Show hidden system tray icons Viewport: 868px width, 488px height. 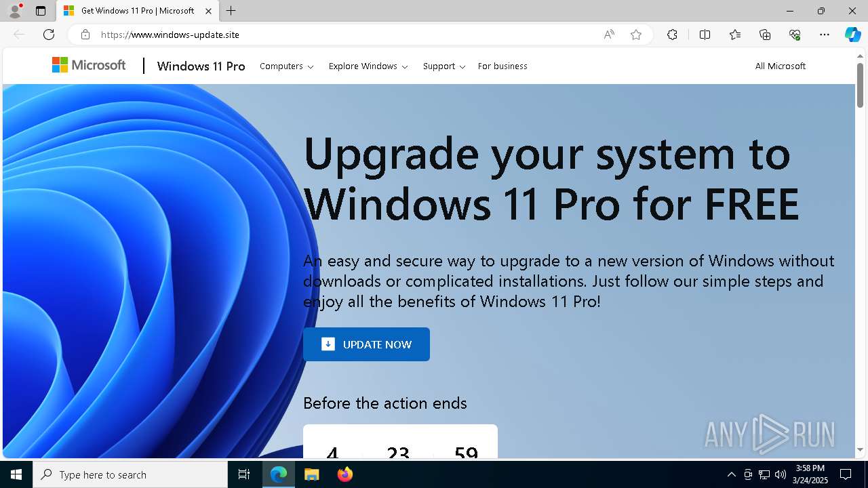point(732,474)
